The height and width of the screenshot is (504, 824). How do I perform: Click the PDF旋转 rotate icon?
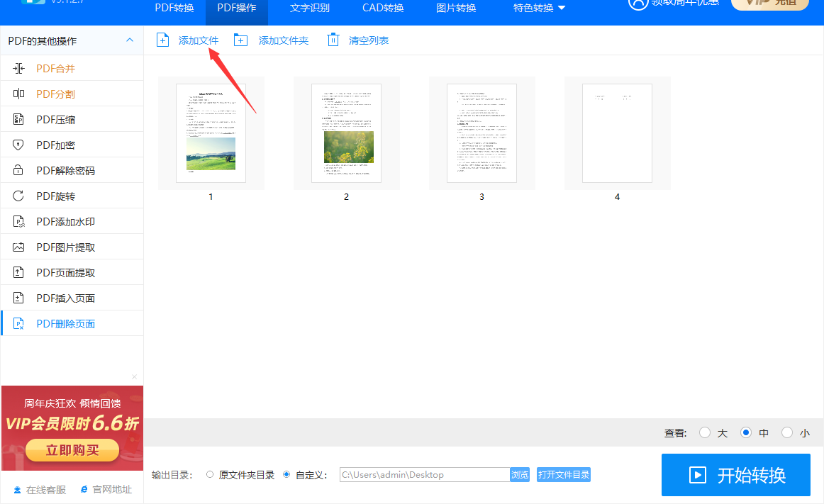18,196
